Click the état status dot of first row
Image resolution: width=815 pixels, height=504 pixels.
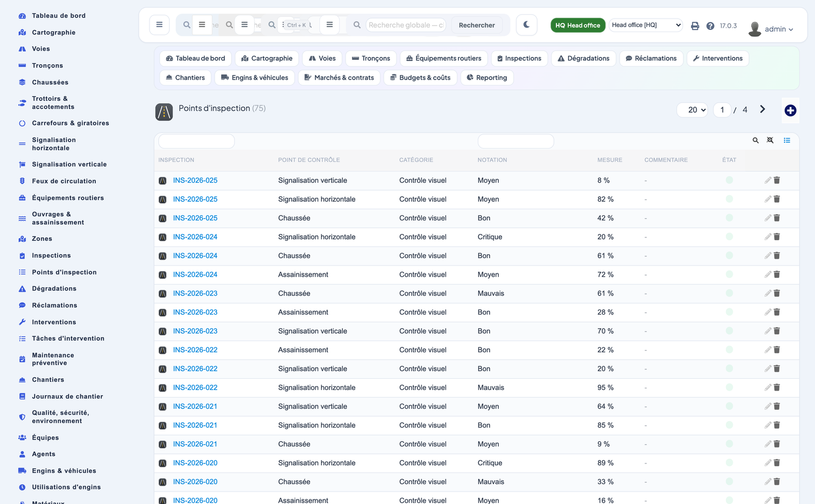[x=729, y=180]
